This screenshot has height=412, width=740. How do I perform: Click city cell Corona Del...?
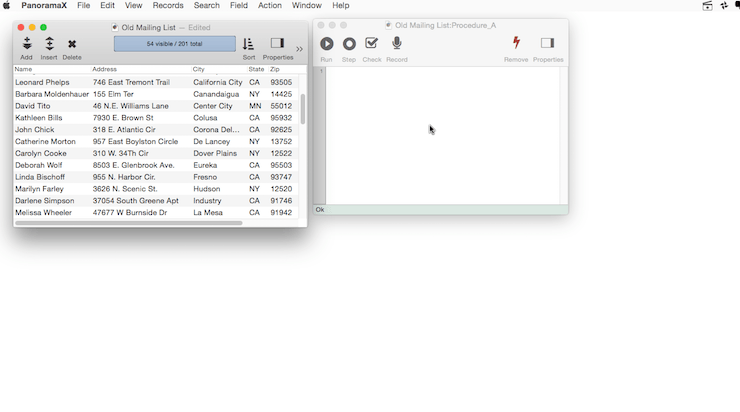(x=216, y=129)
